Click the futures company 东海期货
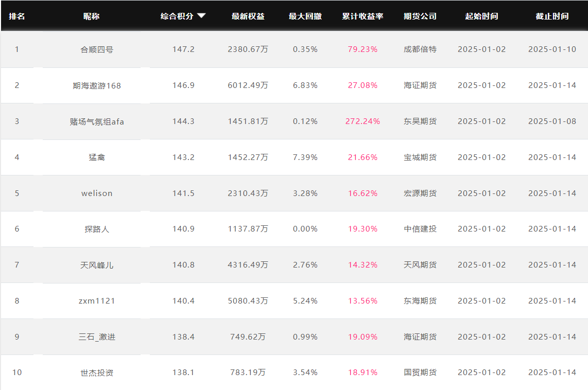 (x=420, y=301)
